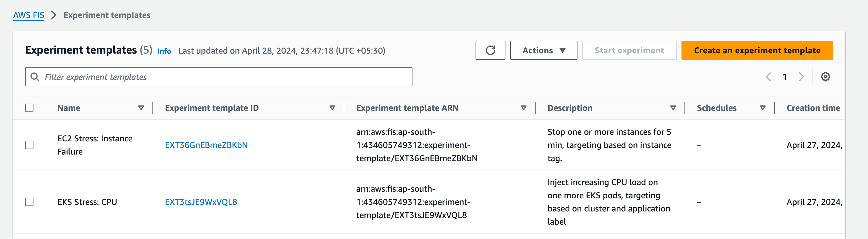
Task: Click breadcrumb separator chevron
Action: coord(54,15)
